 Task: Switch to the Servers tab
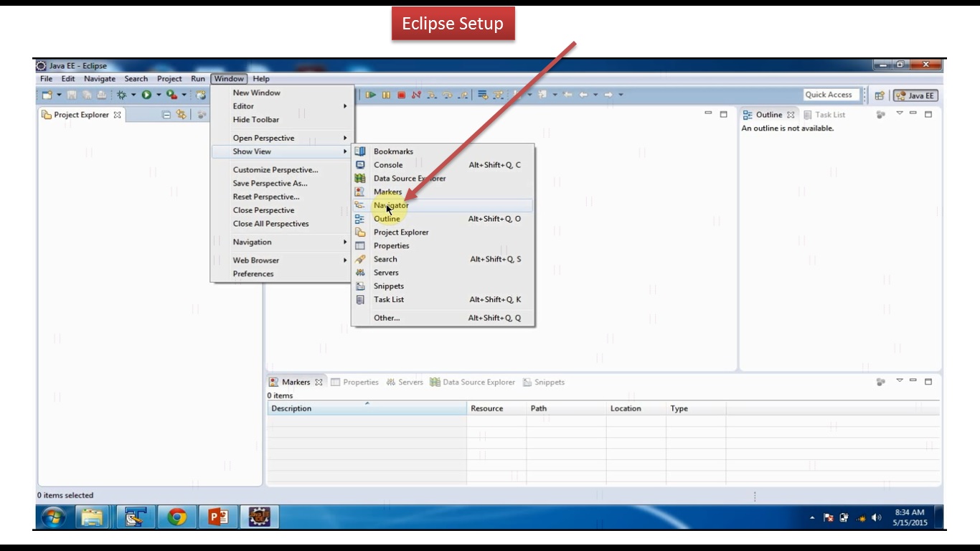tap(405, 382)
